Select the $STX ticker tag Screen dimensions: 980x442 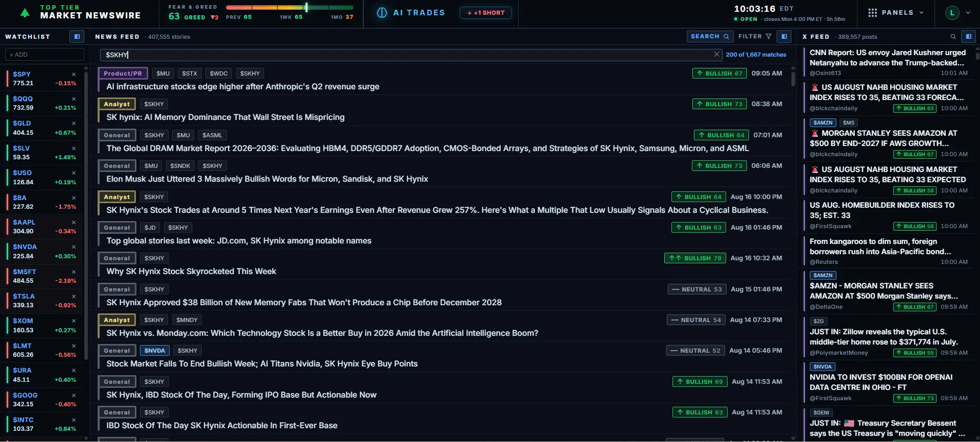tap(190, 73)
